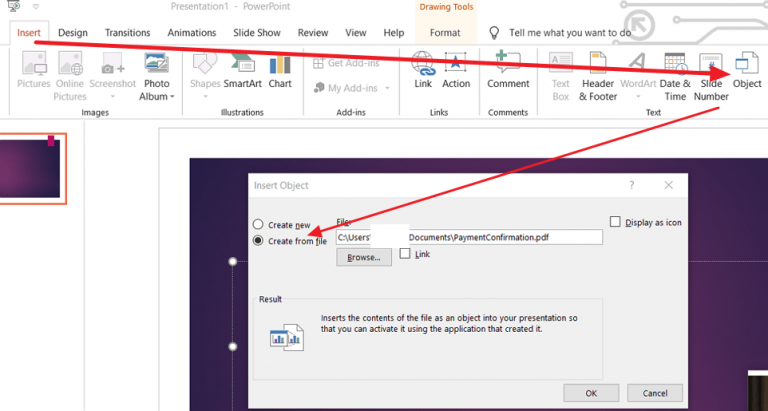Switch to the Insert tab
The image size is (768, 411).
[29, 33]
